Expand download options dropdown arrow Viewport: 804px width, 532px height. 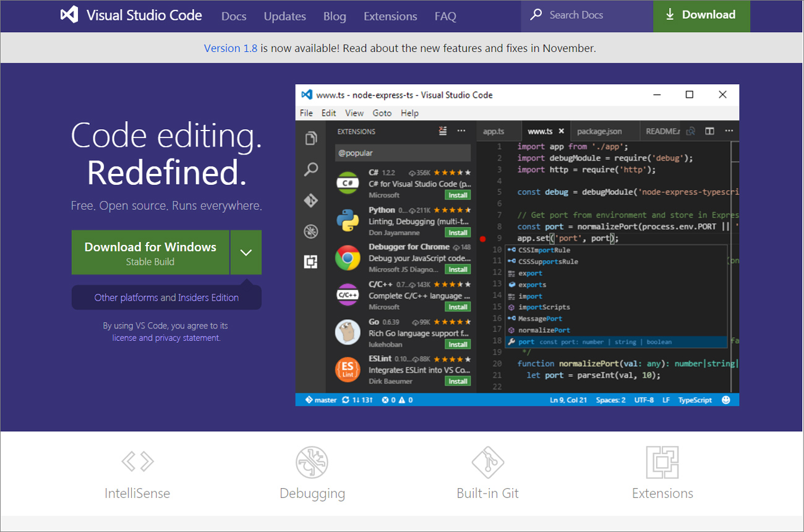click(246, 252)
